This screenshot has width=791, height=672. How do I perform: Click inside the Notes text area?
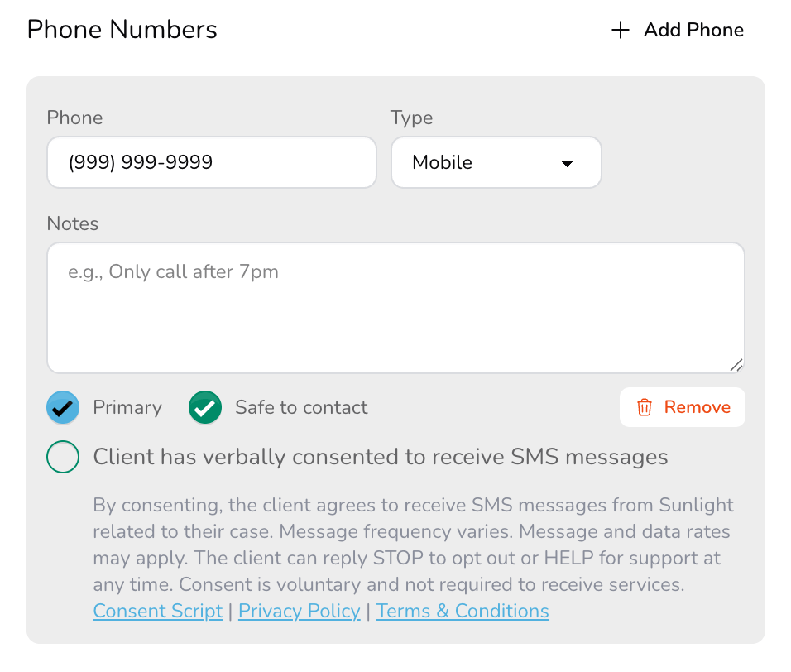tap(395, 306)
